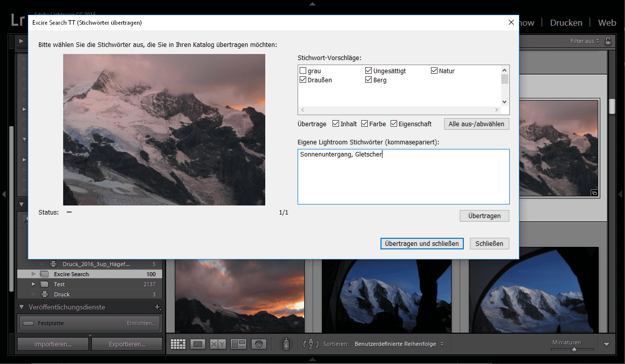
Task: Switch to Grid view icon in toolbar
Action: pyautogui.click(x=178, y=344)
